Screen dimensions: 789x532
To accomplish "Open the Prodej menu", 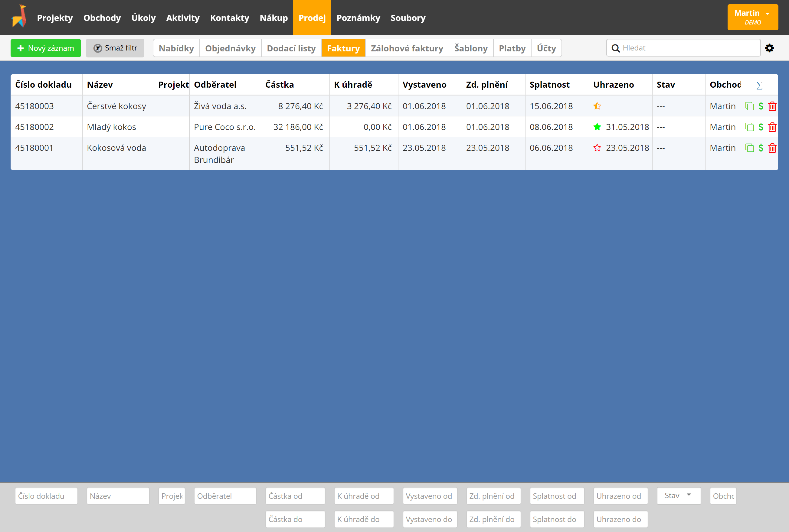I will coord(312,17).
